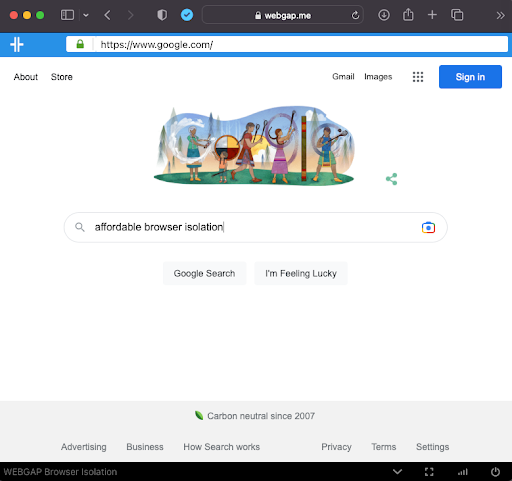Click the Google Doodle illustration
Screen dimensions: 512x481
[254, 146]
